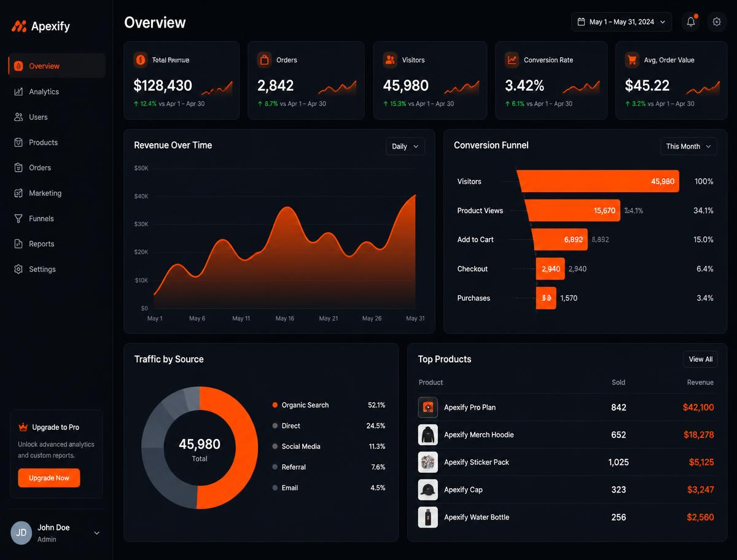This screenshot has height=560, width=737.
Task: Click the Apexify Pro Plan product name
Action: coord(470,407)
